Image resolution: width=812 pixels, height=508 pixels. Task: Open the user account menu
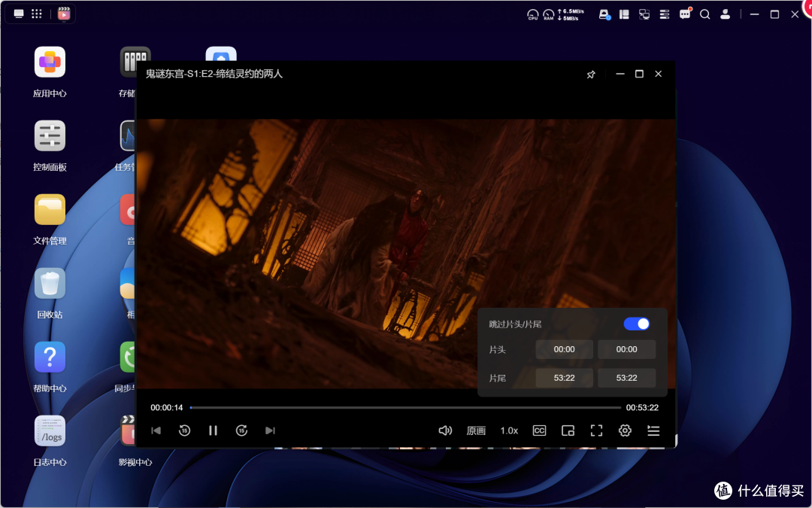coord(725,14)
